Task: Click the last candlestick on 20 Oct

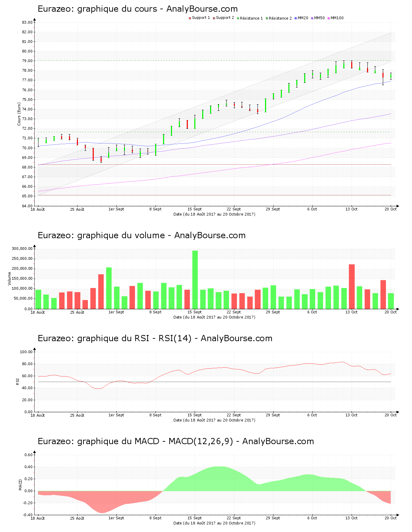Action: tap(391, 77)
